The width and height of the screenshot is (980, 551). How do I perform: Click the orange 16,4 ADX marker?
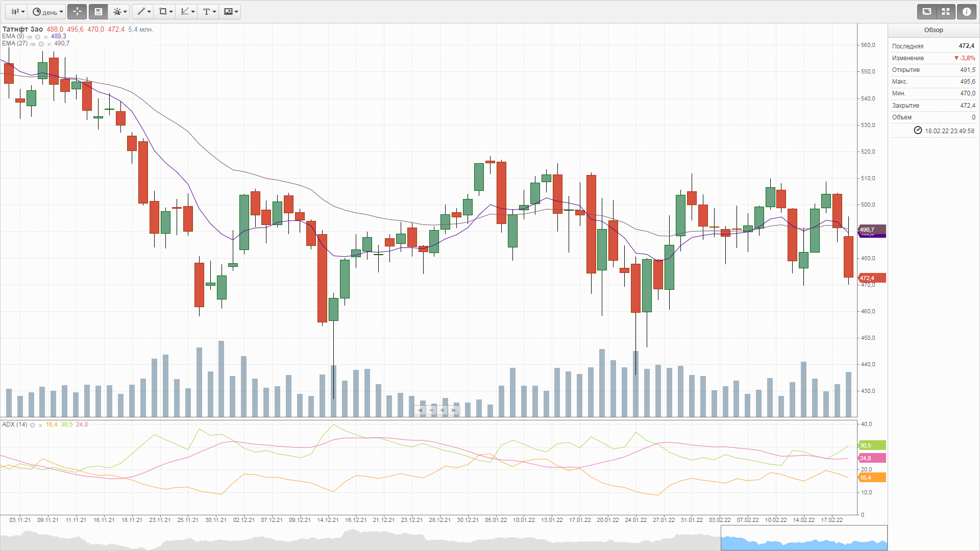(x=872, y=478)
